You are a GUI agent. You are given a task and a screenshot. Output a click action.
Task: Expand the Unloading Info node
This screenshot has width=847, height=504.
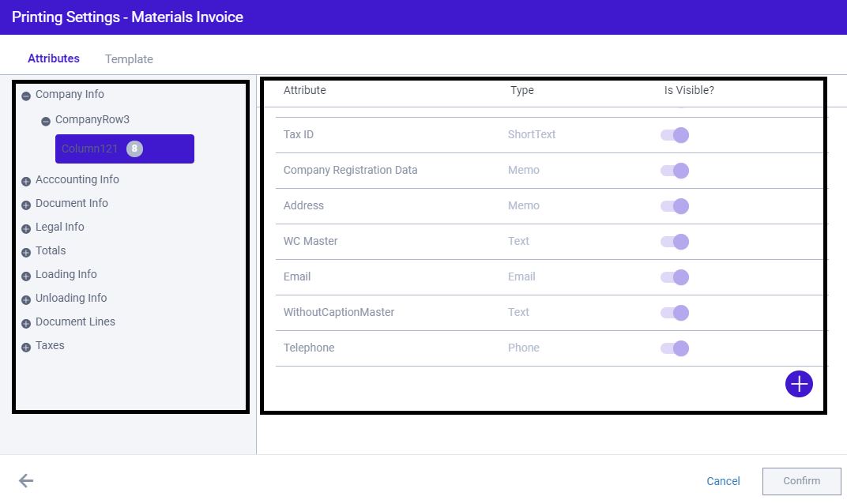point(26,300)
